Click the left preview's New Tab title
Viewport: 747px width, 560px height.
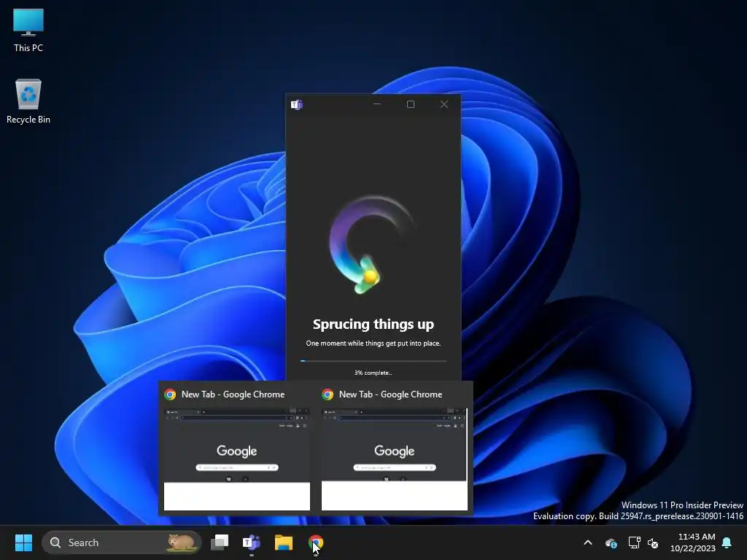pos(233,394)
